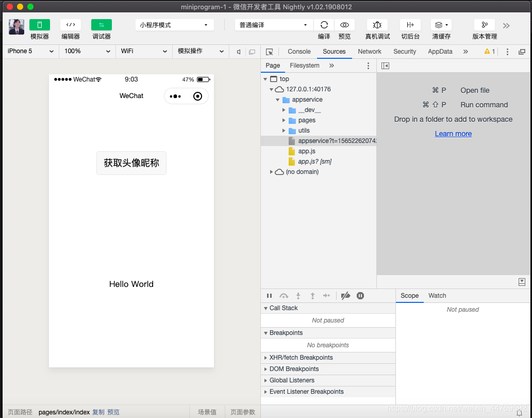532x418 pixels.
Task: Switch to the Watch tab
Action: 437,296
